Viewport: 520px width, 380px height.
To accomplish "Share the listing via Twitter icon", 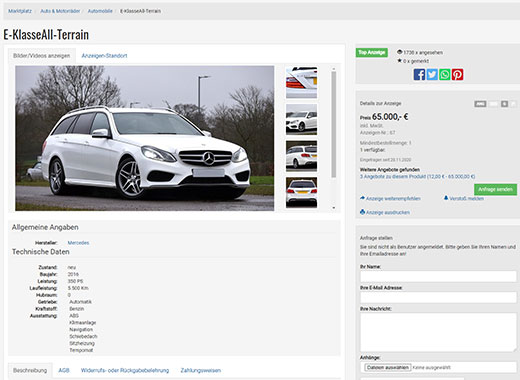I will [x=432, y=74].
